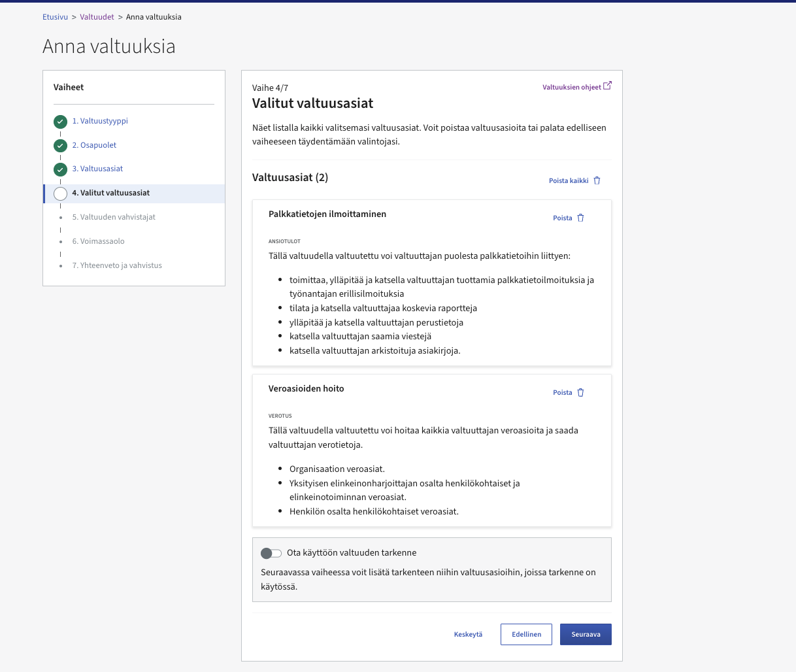The height and width of the screenshot is (672, 796).
Task: Click 'Organisaation veroasiat.' list item
Action: tap(337, 469)
